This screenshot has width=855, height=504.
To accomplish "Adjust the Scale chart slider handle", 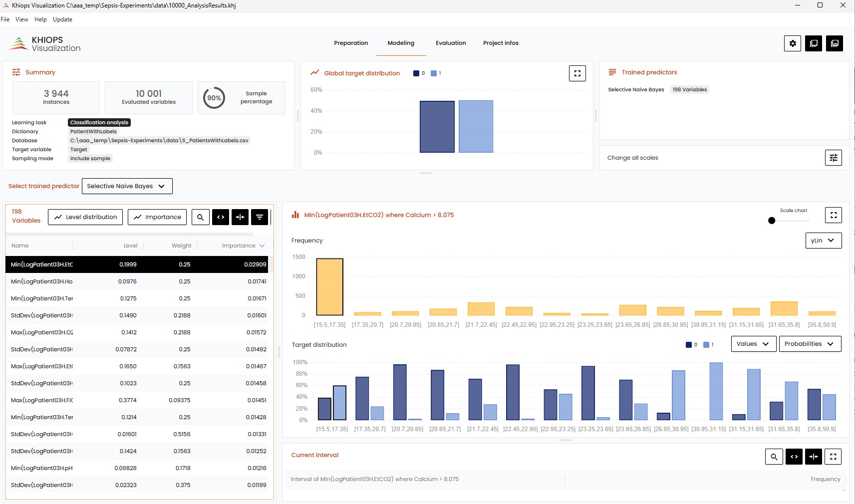I will tap(772, 221).
